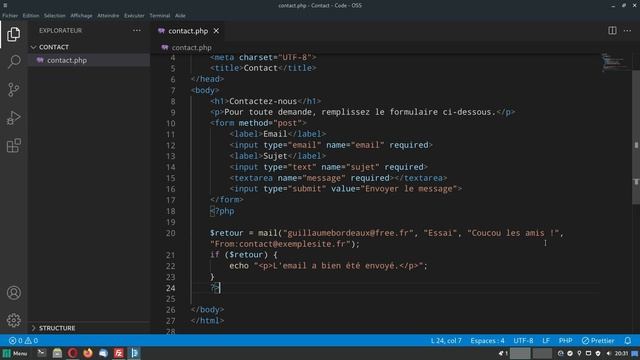Click the Code-OSS taskbar icon
640x360 pixels.
pos(134,353)
